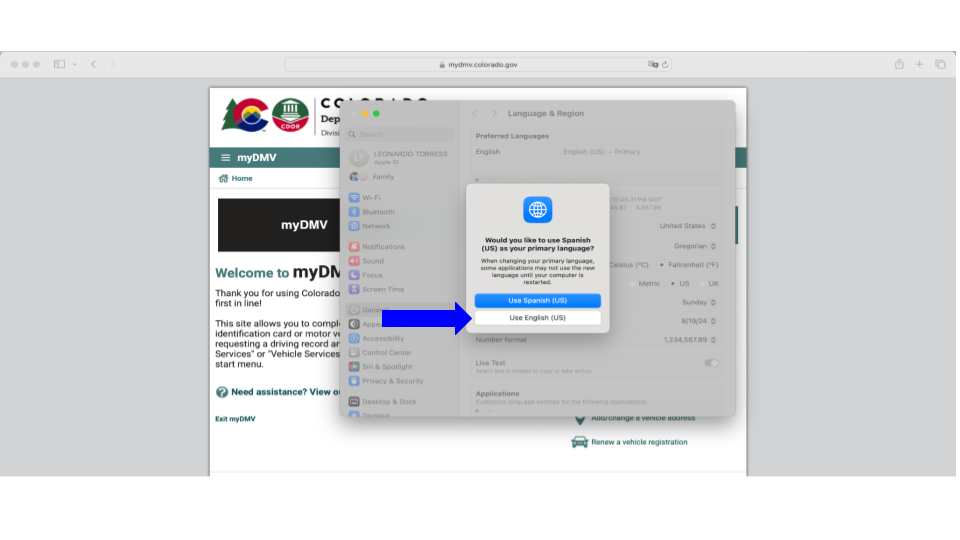The width and height of the screenshot is (960, 540).
Task: Open Screen Time settings in sidebar
Action: pos(377,289)
